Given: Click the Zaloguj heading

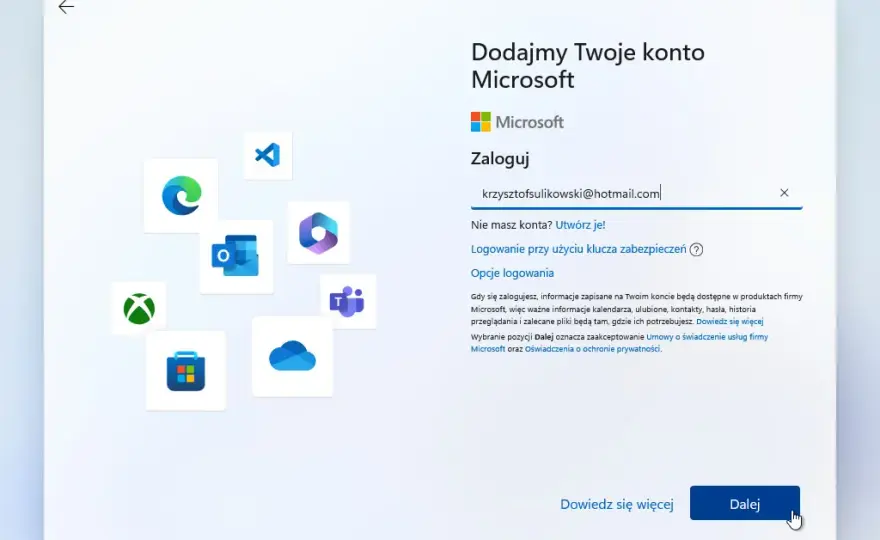Looking at the screenshot, I should 499,159.
